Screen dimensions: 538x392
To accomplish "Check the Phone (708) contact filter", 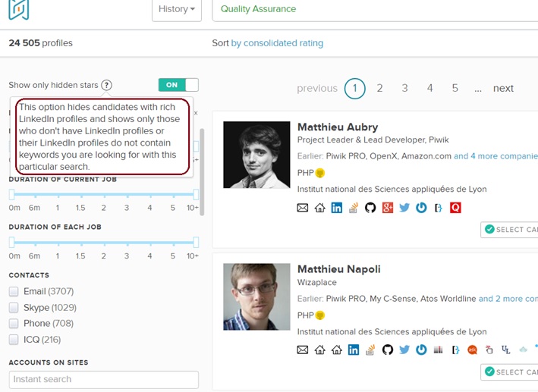I will 14,324.
